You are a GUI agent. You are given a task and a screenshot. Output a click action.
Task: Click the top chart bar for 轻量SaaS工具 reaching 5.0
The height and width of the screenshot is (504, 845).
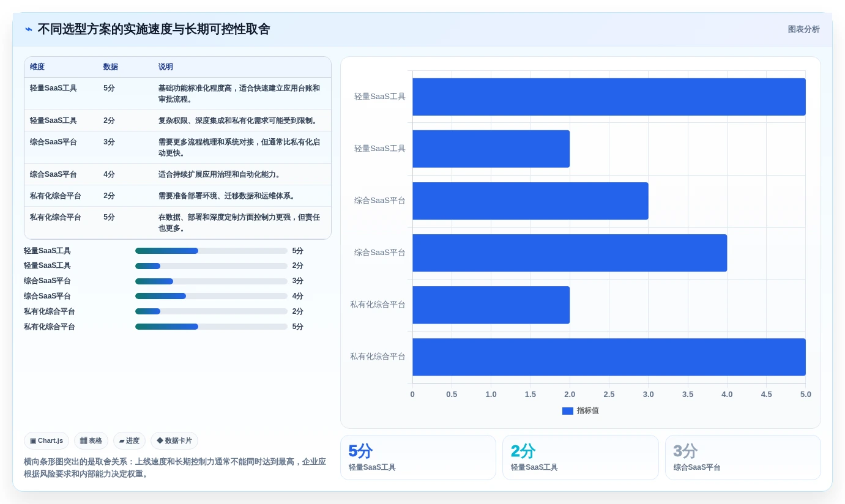pos(609,97)
